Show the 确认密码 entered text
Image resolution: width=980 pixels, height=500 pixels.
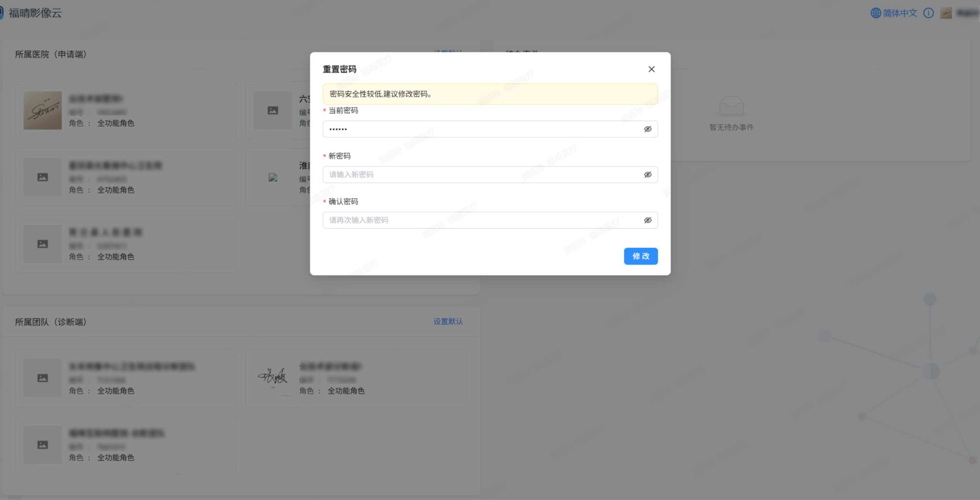pos(647,220)
